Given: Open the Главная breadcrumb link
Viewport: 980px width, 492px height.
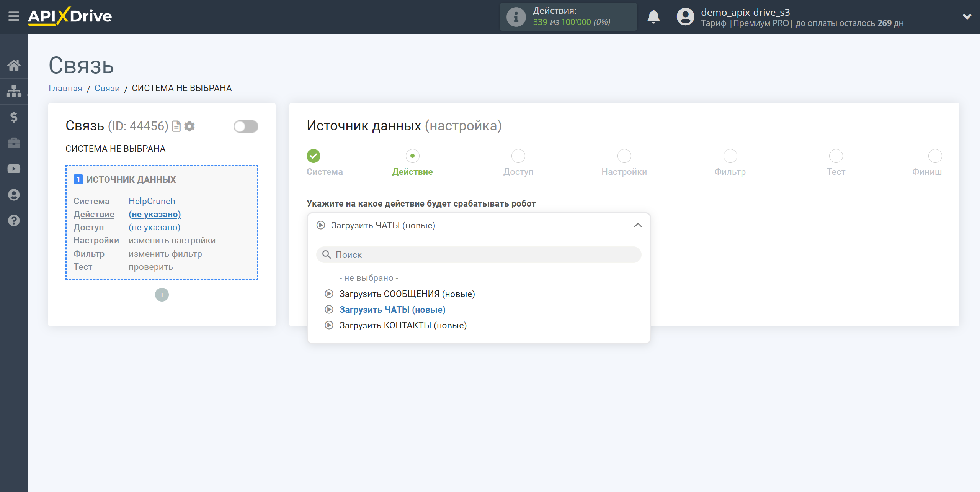Looking at the screenshot, I should click(65, 88).
